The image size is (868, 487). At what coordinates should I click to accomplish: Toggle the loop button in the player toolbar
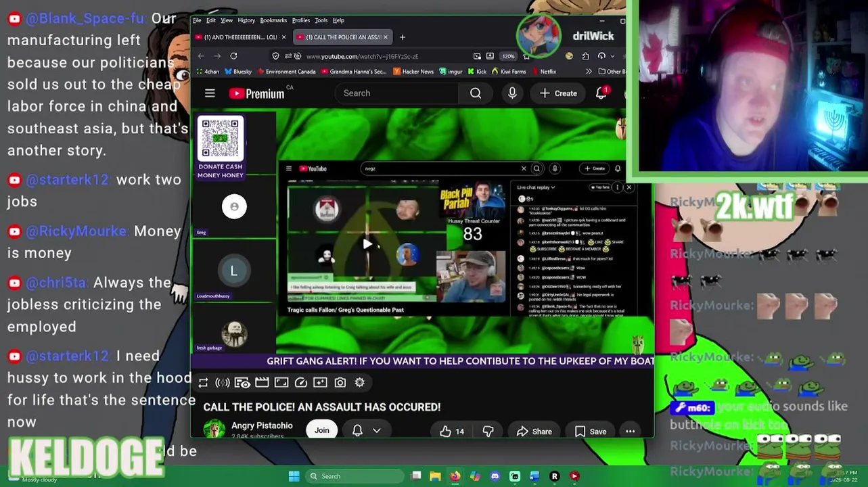tap(203, 383)
